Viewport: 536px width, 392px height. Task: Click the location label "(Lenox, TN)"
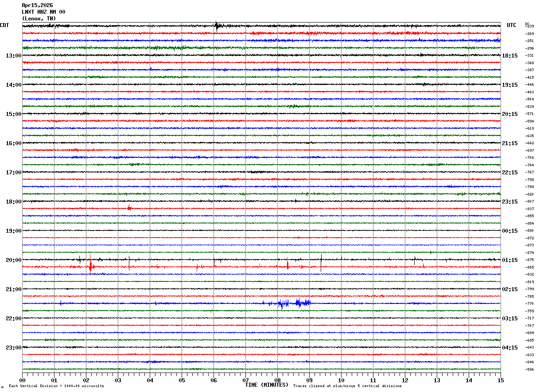coord(39,19)
